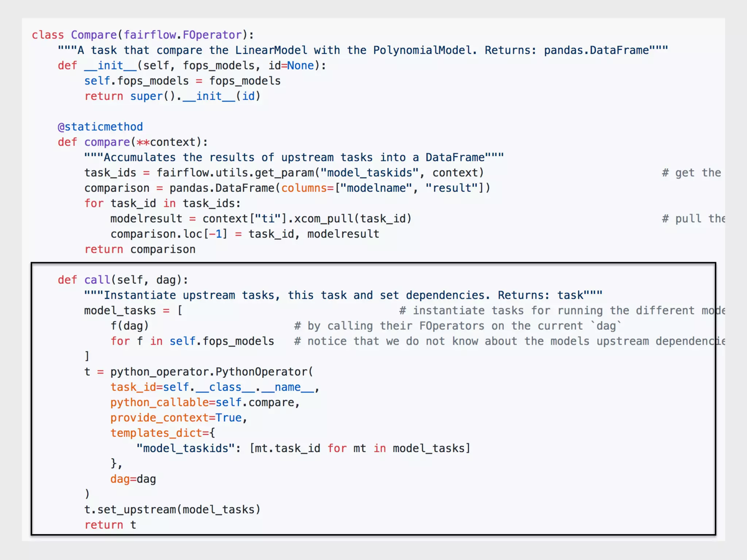Click '# instantiate tasks for running' comment
Viewport: 747px width, 560px height.
(562, 311)
